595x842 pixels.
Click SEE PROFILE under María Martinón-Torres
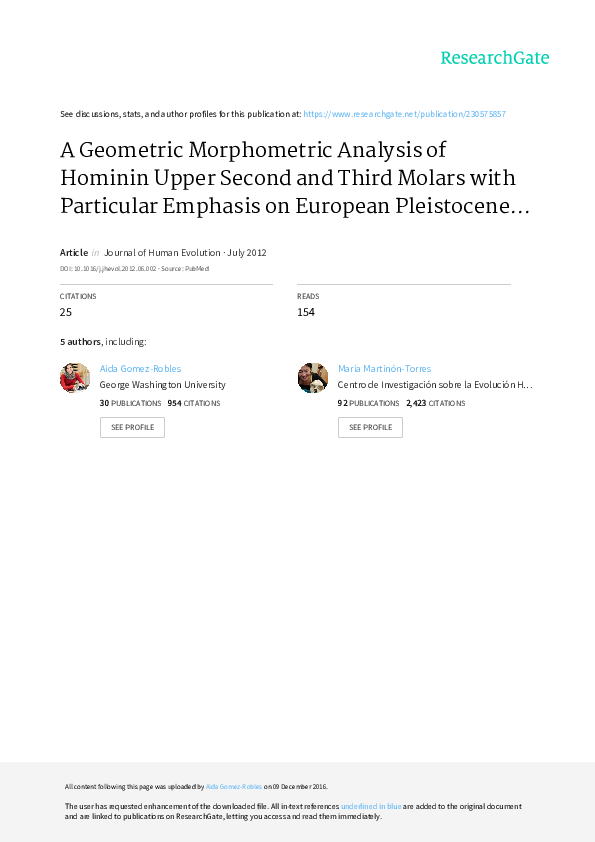point(370,427)
